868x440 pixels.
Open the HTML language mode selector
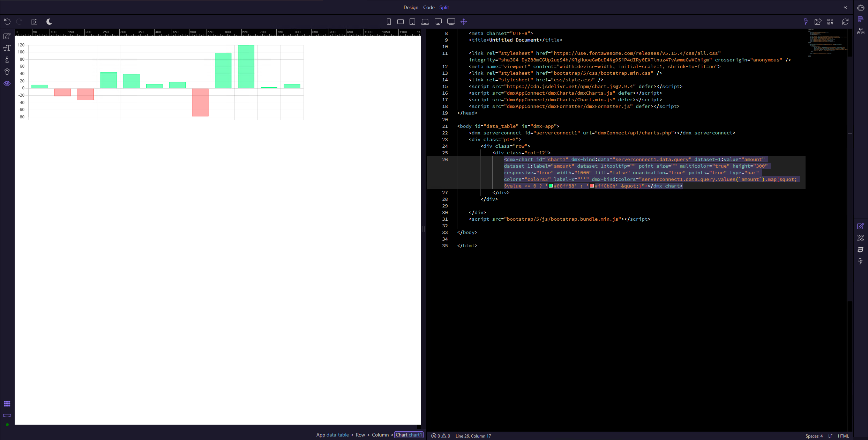pyautogui.click(x=843, y=436)
